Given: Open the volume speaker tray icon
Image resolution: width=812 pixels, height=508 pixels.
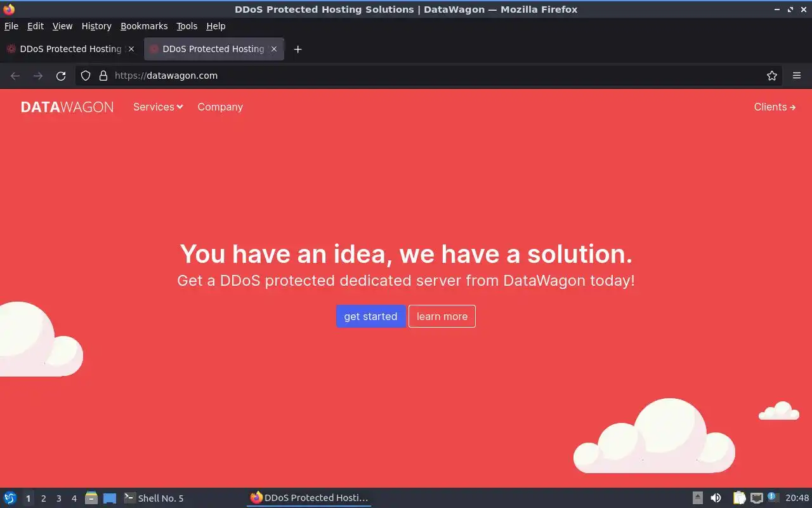Looking at the screenshot, I should (716, 498).
